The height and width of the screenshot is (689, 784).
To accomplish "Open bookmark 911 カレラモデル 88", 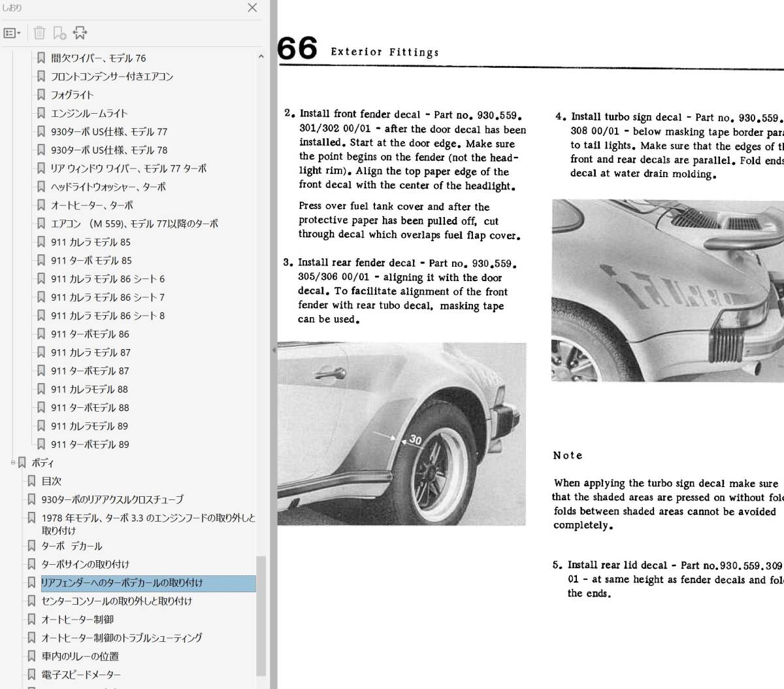I will point(89,389).
